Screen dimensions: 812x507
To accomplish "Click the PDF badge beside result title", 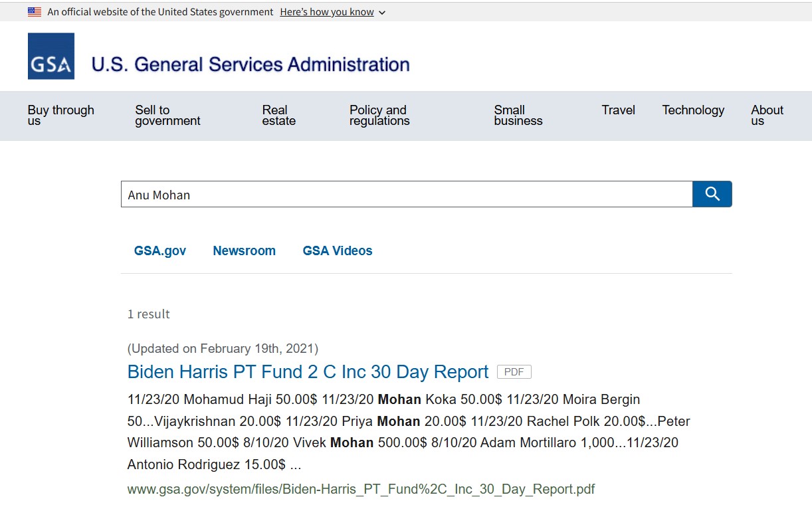I will [x=514, y=372].
